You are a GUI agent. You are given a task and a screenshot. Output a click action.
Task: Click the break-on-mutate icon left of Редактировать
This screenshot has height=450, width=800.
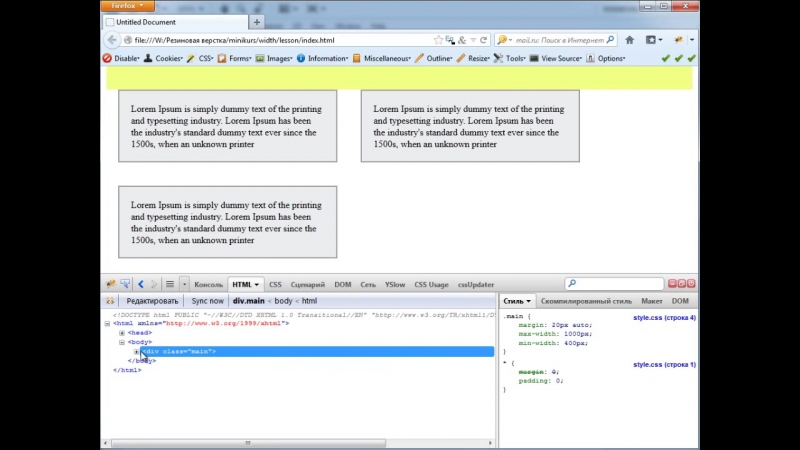(x=110, y=301)
